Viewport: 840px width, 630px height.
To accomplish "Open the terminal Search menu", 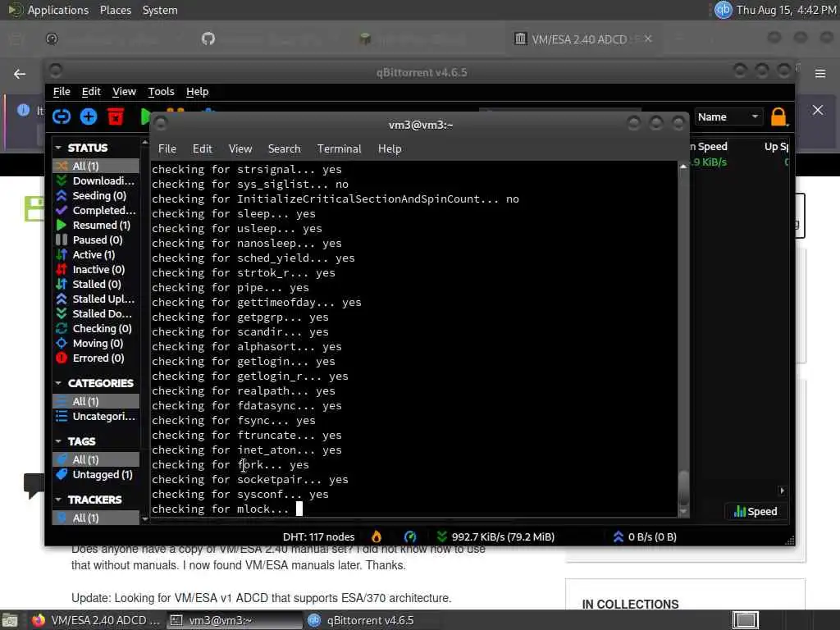I will [x=284, y=149].
